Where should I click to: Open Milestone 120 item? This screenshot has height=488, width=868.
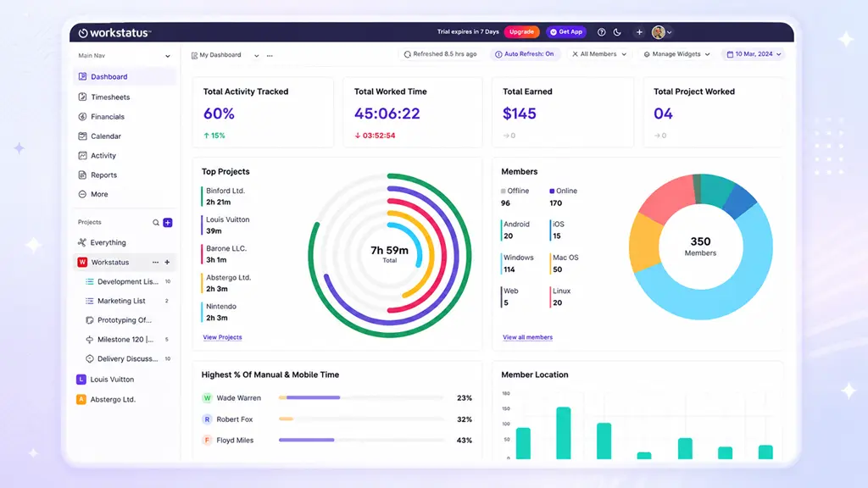pos(127,340)
